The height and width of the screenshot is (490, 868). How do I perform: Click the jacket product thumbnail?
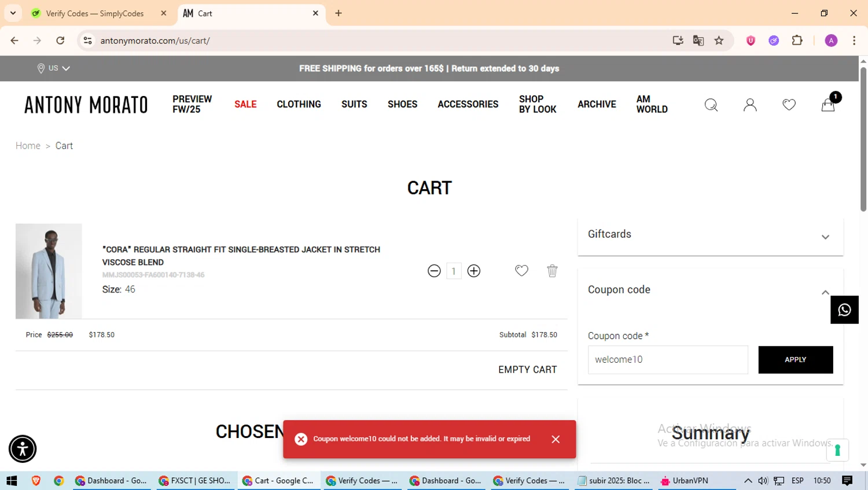pyautogui.click(x=49, y=271)
